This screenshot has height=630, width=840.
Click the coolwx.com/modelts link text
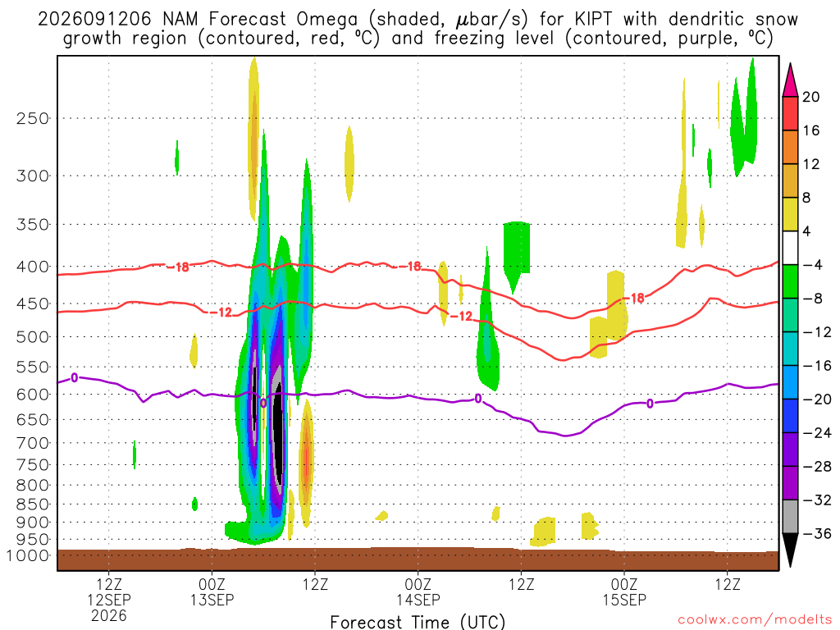coord(754,620)
